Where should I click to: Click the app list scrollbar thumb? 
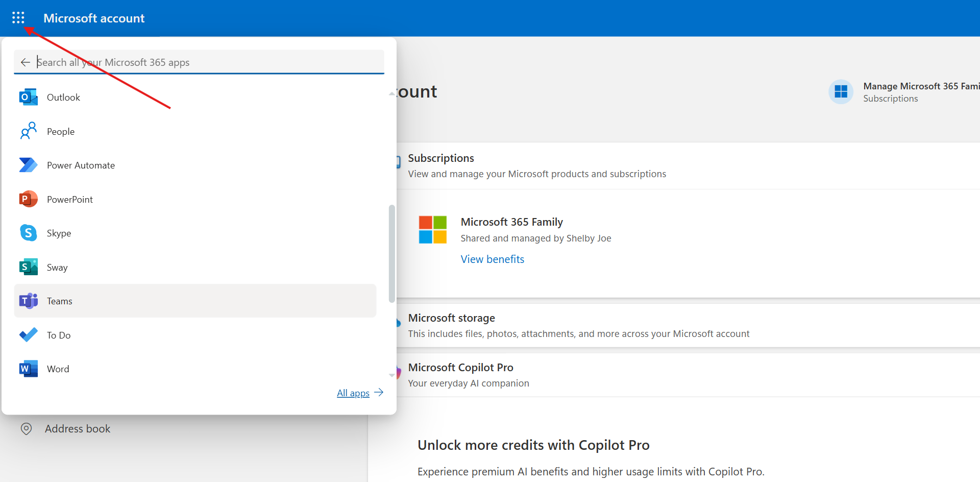coord(392,254)
